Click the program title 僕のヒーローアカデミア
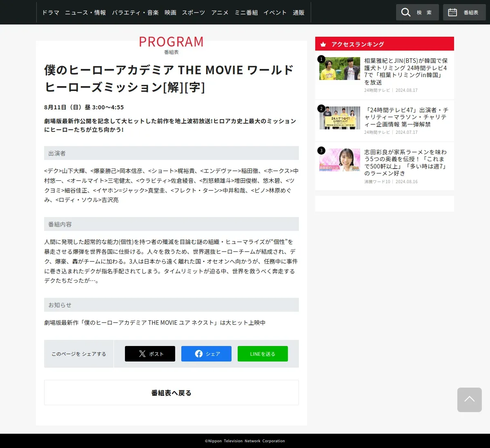490x448 pixels. point(169,78)
